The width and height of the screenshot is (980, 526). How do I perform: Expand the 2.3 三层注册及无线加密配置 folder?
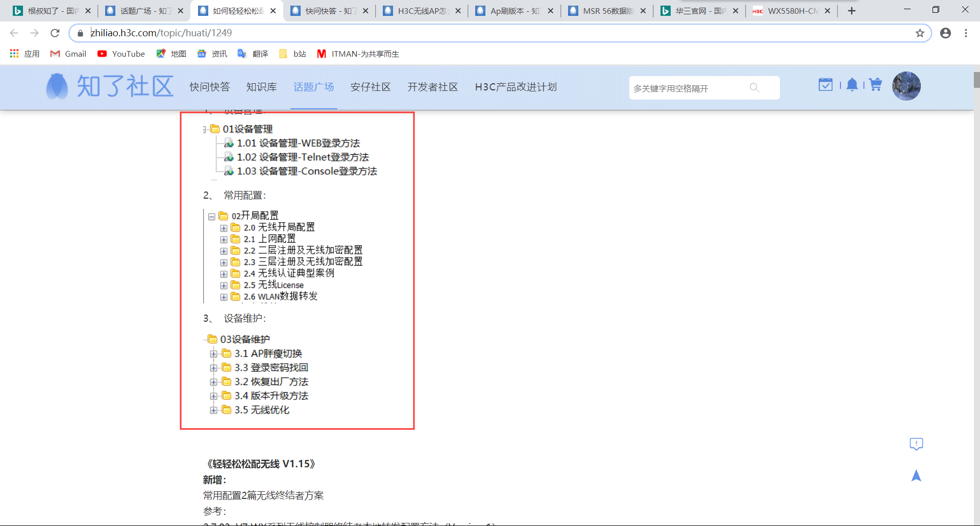click(x=224, y=262)
